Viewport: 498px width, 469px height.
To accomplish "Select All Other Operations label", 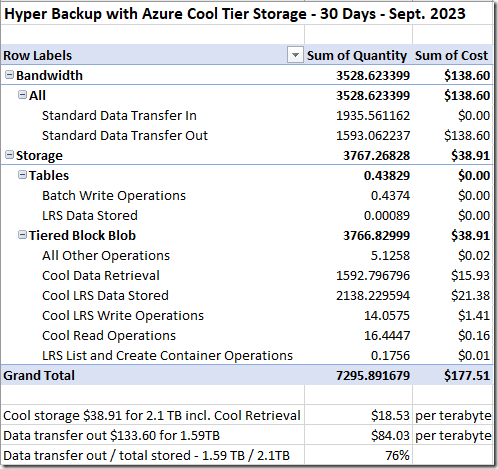I will pyautogui.click(x=106, y=256).
